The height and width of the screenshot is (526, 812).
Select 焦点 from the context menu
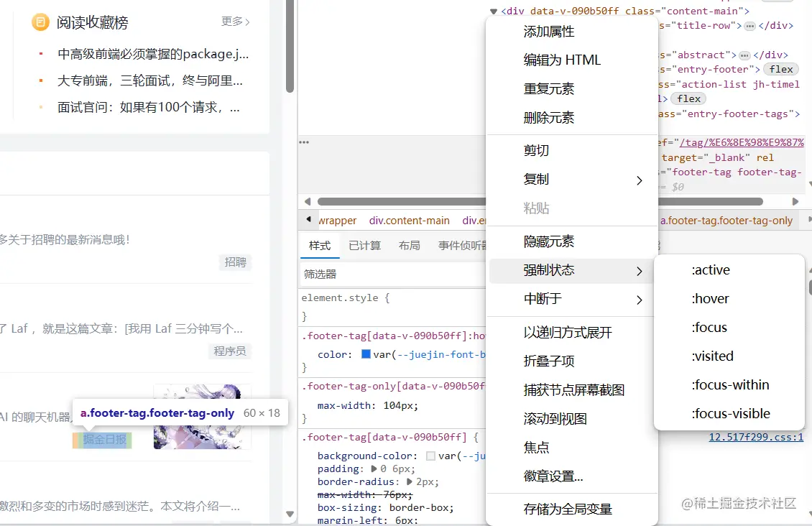(x=536, y=447)
